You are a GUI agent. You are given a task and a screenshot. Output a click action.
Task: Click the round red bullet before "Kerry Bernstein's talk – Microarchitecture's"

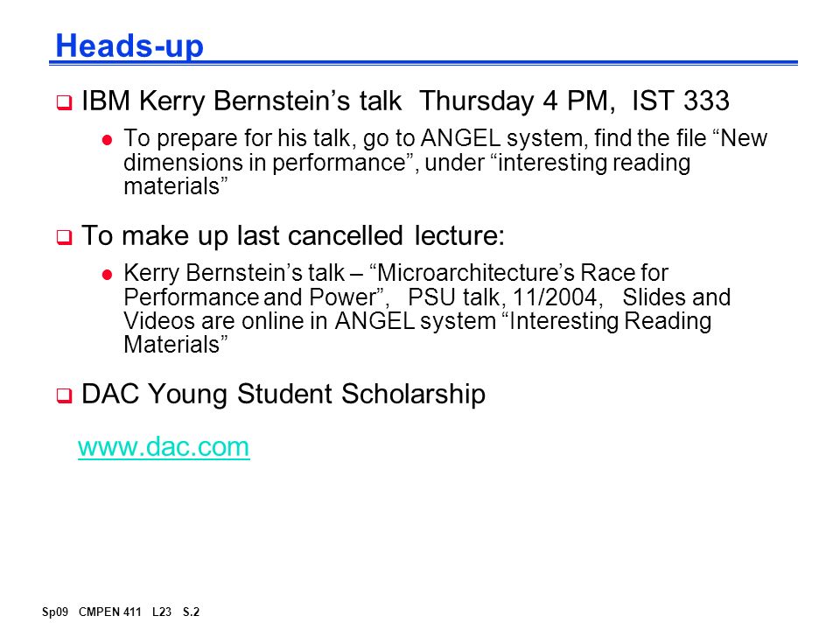(107, 275)
